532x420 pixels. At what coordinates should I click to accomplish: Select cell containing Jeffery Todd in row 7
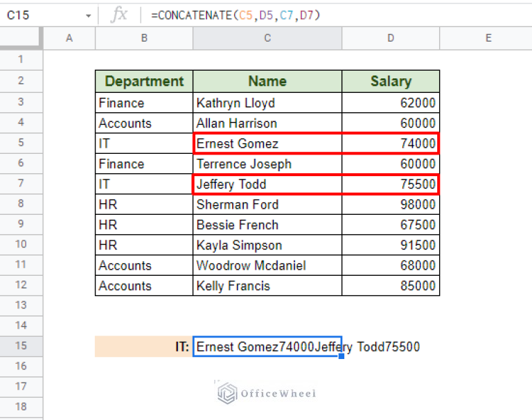pos(267,184)
